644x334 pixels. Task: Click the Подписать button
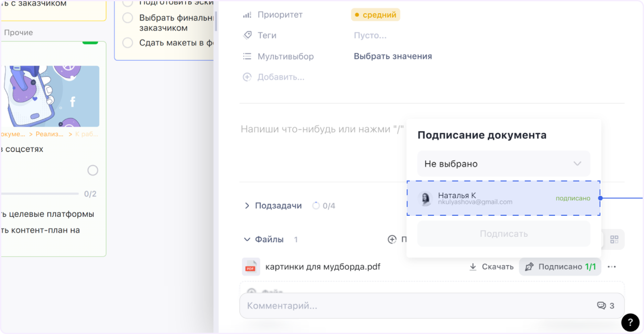(x=504, y=234)
